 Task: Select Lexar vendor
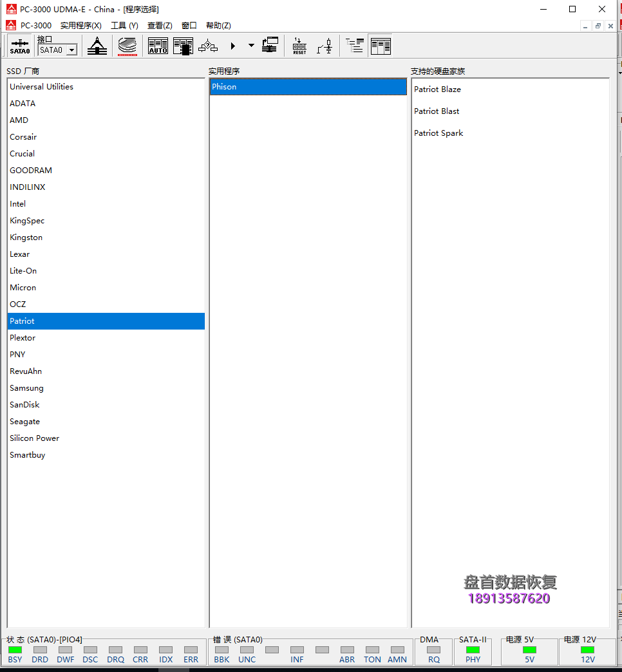[x=106, y=254]
